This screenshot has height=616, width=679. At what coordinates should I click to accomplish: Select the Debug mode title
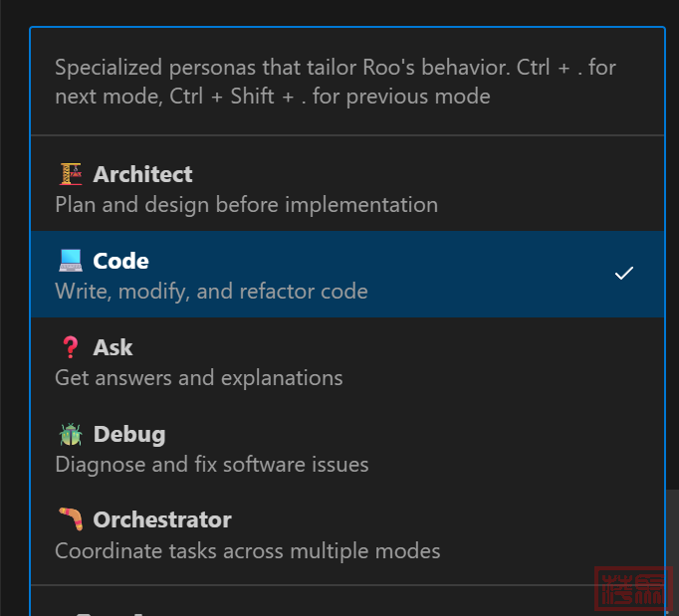pyautogui.click(x=128, y=434)
